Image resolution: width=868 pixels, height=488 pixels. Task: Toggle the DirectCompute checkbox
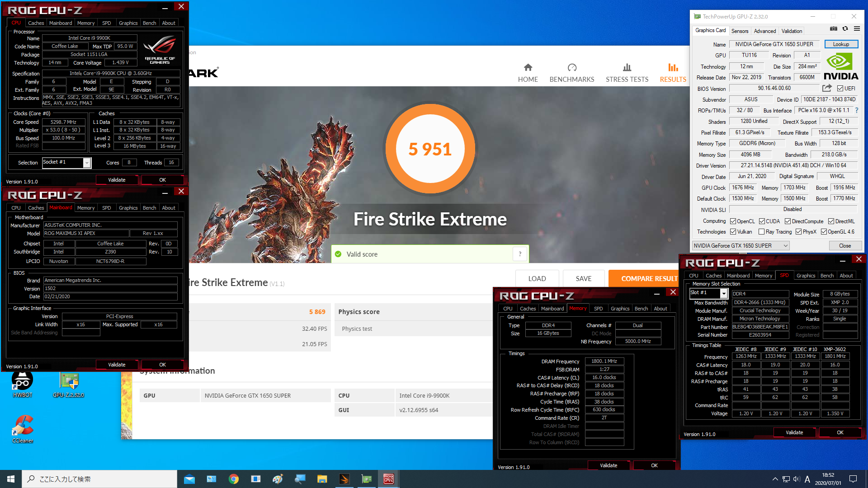point(788,221)
